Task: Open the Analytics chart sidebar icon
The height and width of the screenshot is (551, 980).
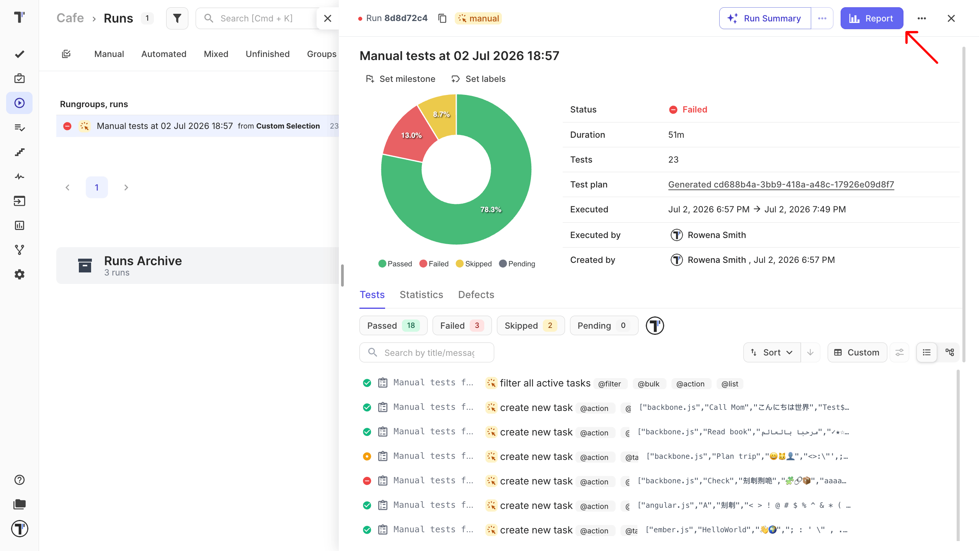Action: [20, 225]
